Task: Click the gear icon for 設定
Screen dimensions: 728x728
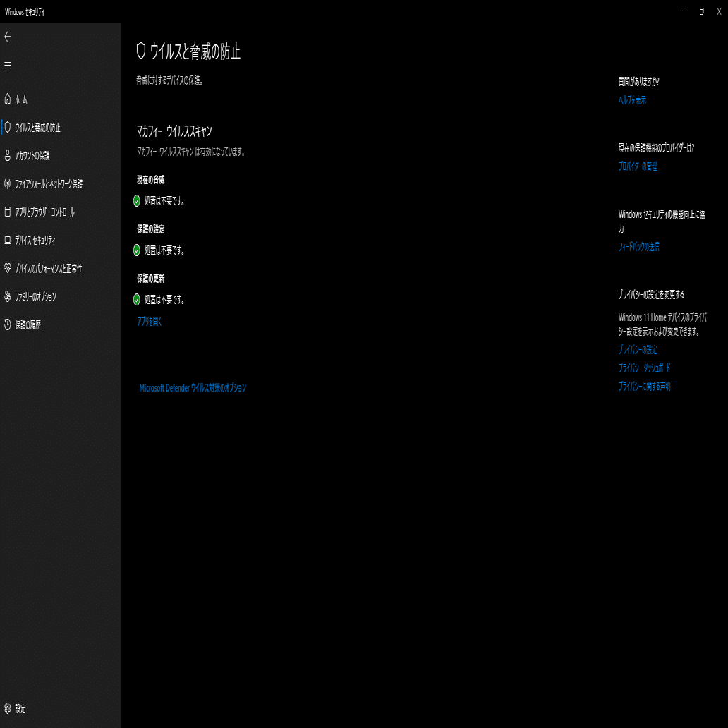Action: 8,708
